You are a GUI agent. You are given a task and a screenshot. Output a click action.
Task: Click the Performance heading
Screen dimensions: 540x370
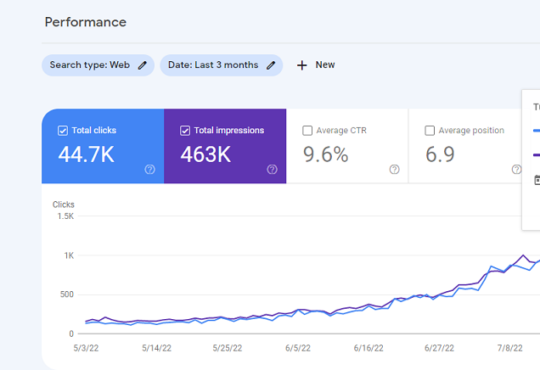tap(85, 22)
